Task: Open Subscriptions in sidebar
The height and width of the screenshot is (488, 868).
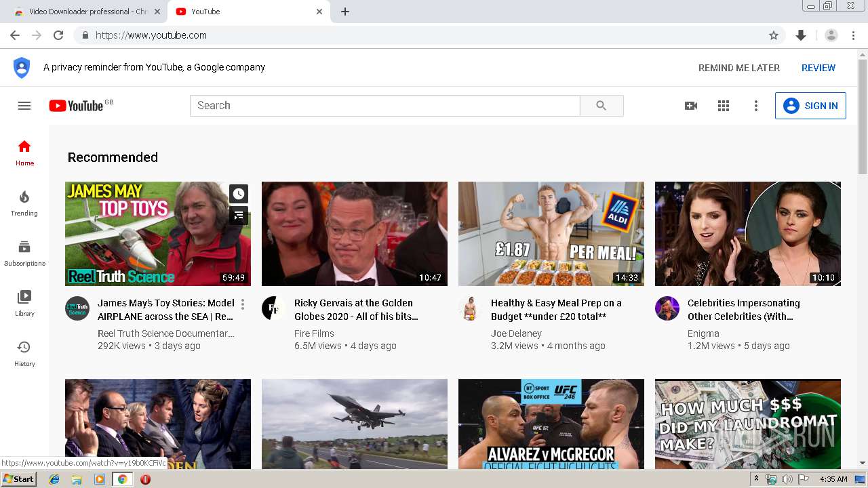Action: 24,253
